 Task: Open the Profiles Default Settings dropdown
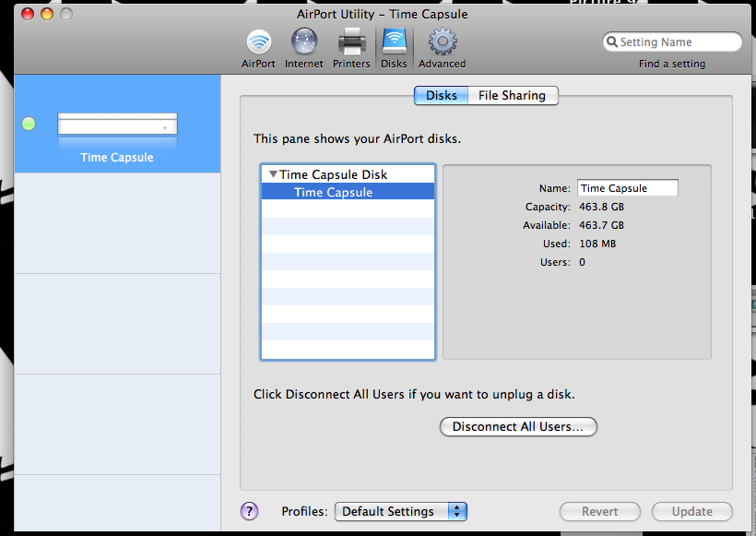coord(401,511)
